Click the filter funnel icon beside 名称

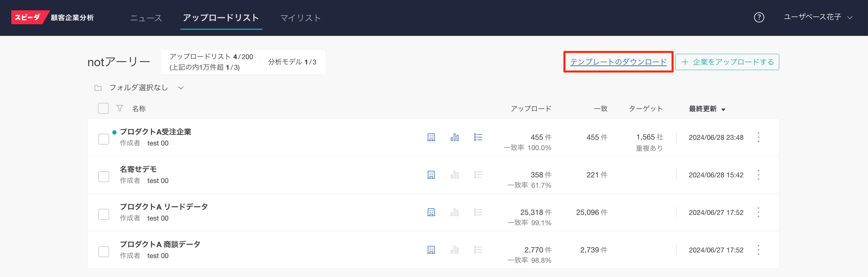click(119, 108)
